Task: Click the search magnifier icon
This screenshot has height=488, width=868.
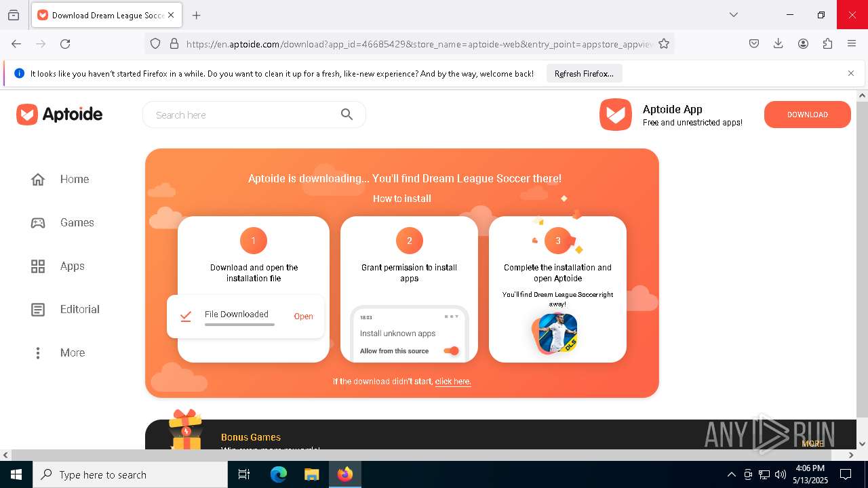Action: [x=347, y=115]
